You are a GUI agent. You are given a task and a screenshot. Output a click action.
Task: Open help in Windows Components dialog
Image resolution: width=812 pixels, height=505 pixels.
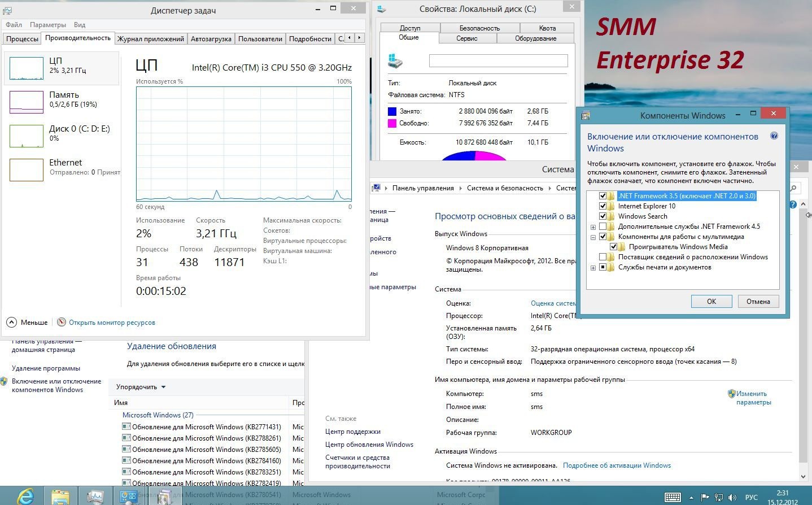(x=774, y=136)
